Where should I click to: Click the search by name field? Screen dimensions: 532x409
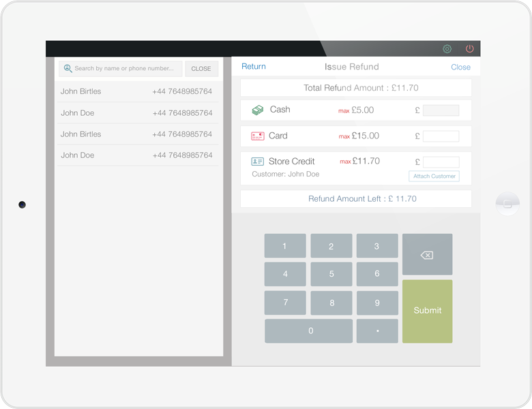(126, 69)
